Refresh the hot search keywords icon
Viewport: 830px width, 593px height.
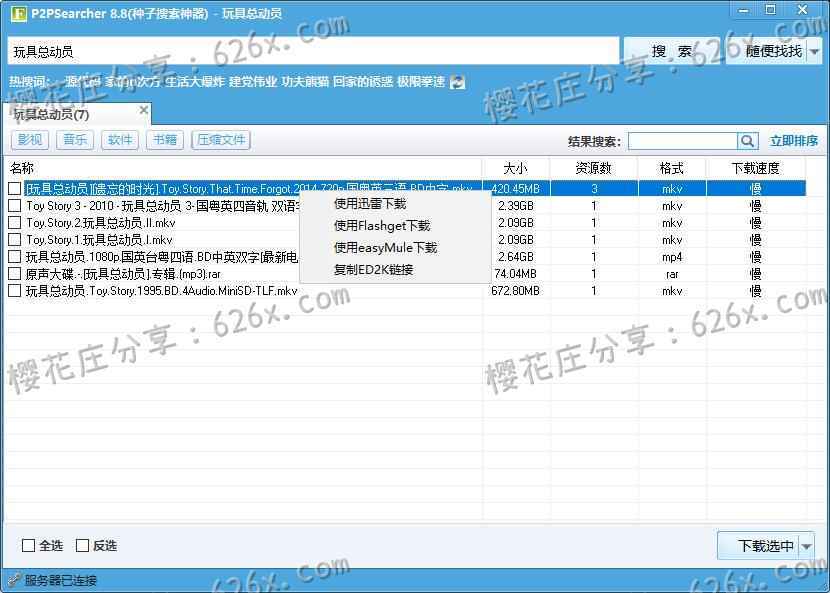pos(457,82)
